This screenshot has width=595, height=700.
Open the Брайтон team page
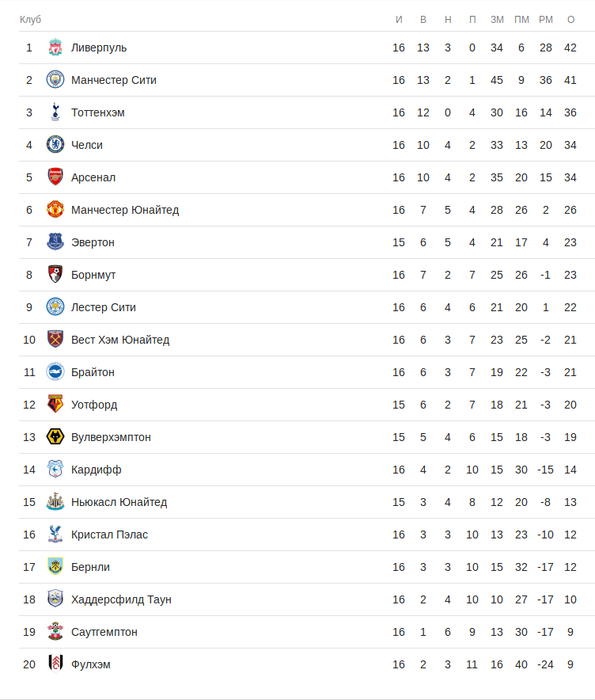click(x=93, y=372)
